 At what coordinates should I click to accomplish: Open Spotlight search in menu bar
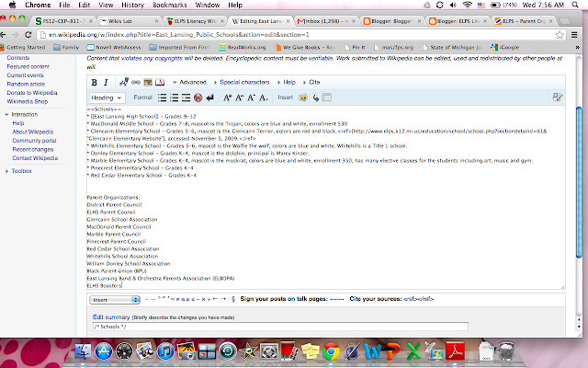coord(575,5)
